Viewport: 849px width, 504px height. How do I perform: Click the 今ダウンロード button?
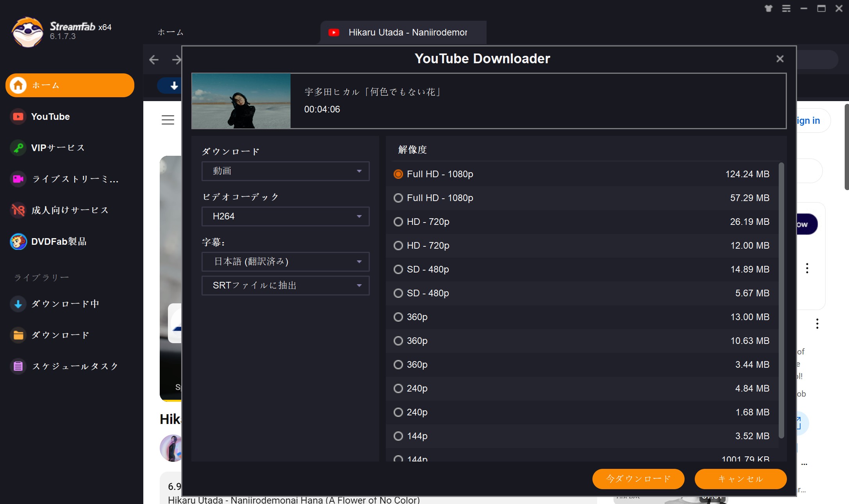point(638,479)
